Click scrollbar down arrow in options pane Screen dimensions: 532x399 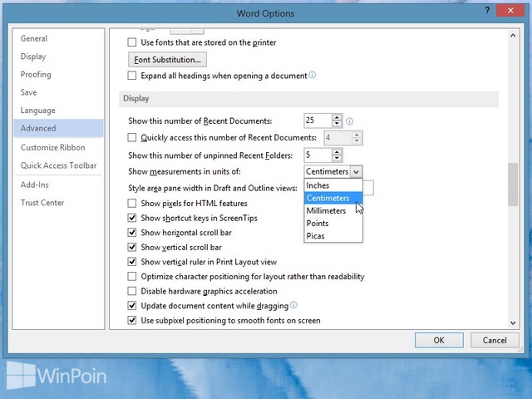513,323
